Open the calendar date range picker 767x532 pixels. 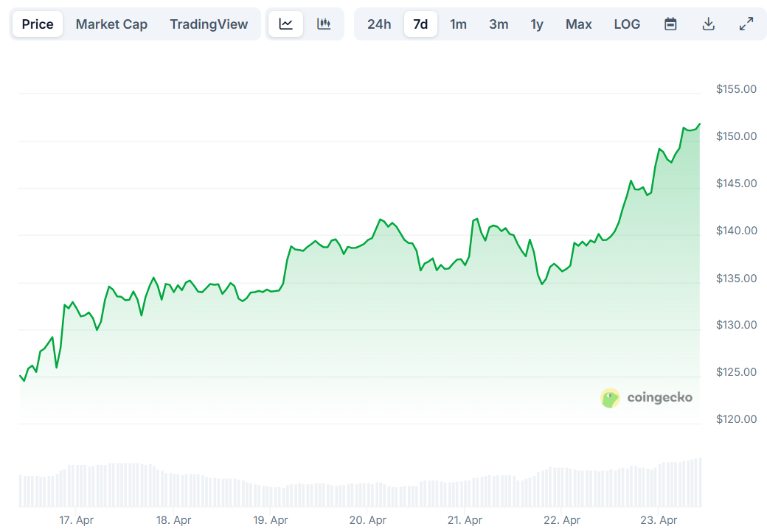click(x=670, y=24)
